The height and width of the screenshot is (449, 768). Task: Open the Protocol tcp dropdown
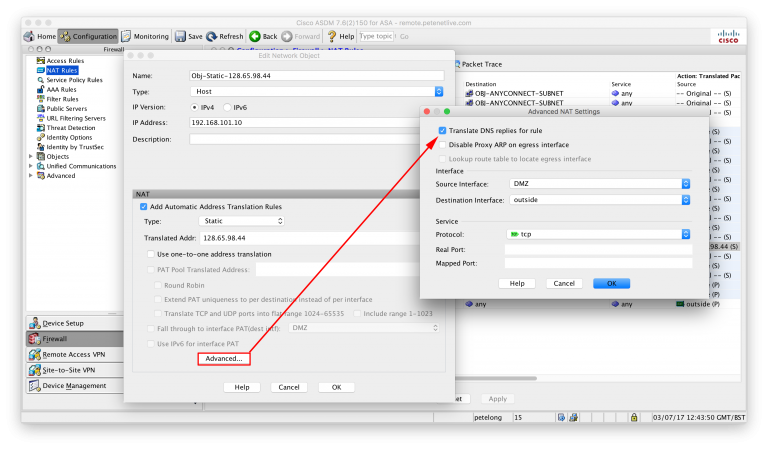tap(598, 235)
